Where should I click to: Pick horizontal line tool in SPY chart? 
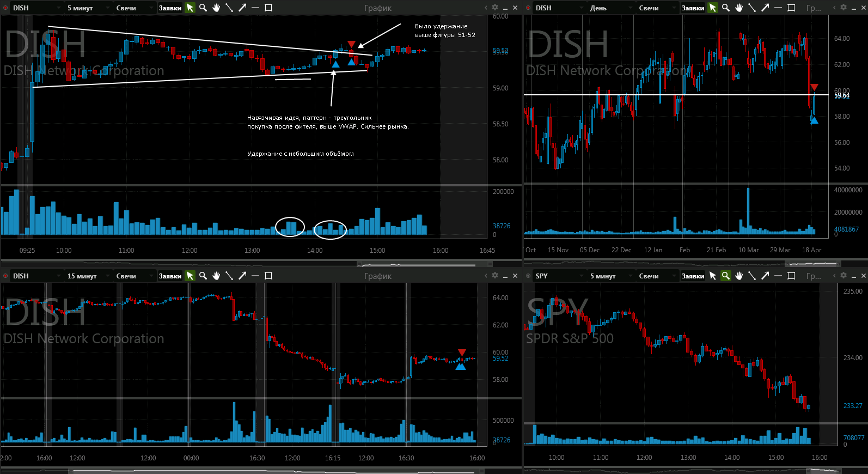click(x=778, y=276)
